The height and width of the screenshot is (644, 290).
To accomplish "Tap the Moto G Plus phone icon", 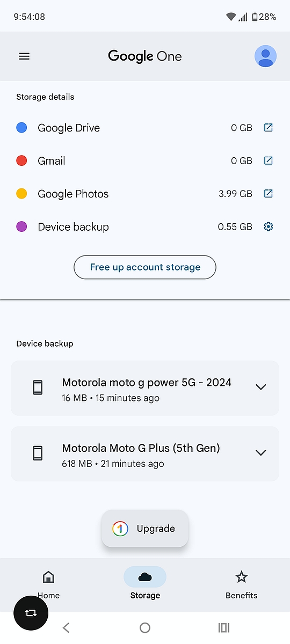I will pos(38,453).
